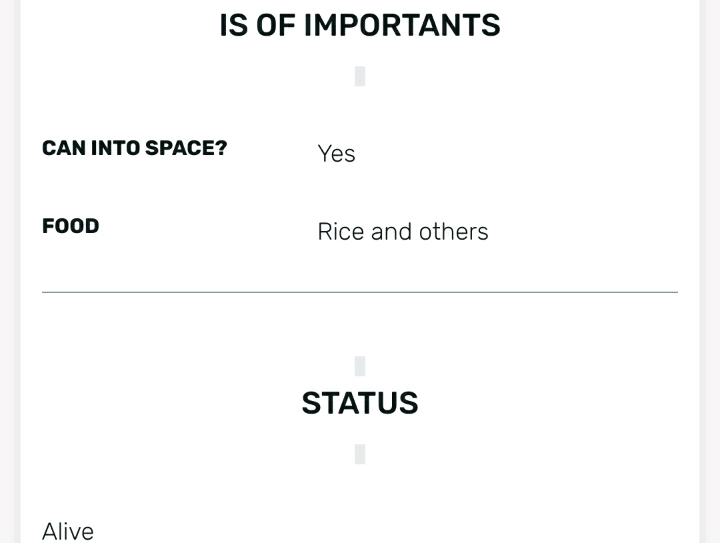The height and width of the screenshot is (543, 720).
Task: Click the bold word INTO in the label
Action: coord(115,148)
